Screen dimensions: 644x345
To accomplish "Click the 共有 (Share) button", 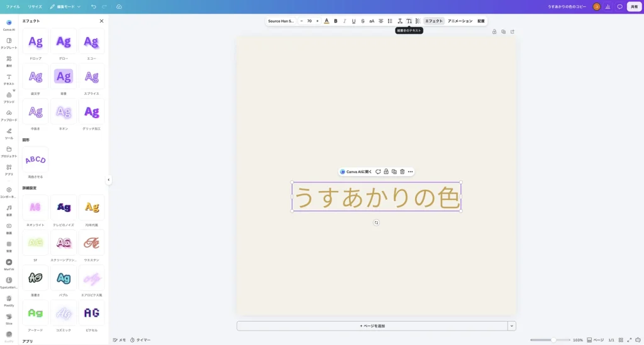I will coord(634,6).
